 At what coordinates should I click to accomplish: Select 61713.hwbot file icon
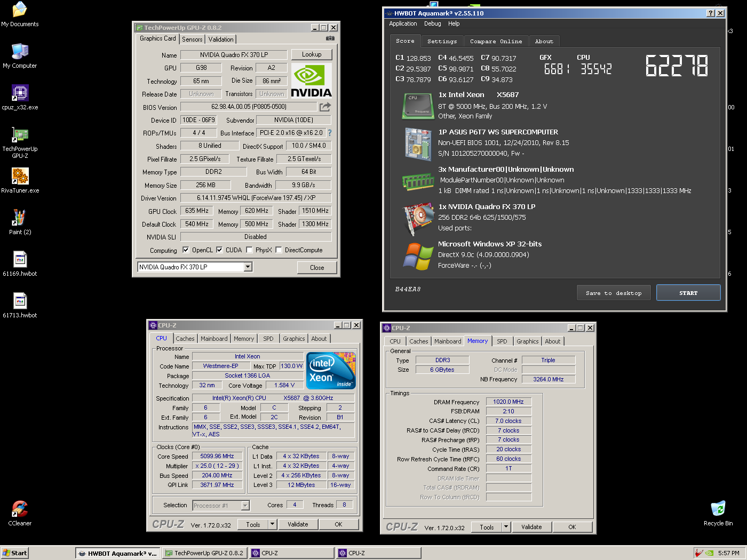[x=20, y=306]
